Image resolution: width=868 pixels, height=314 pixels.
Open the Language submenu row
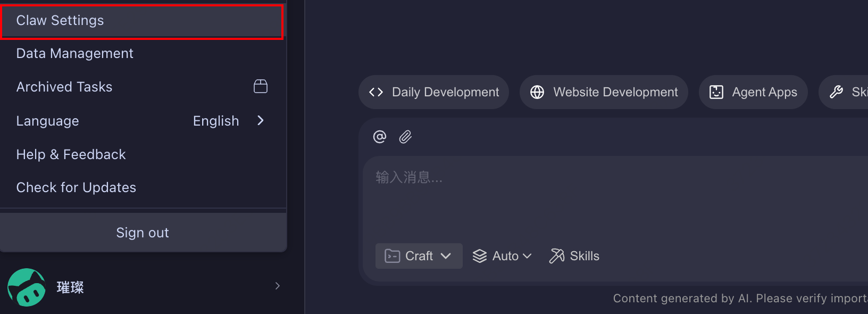[x=142, y=121]
